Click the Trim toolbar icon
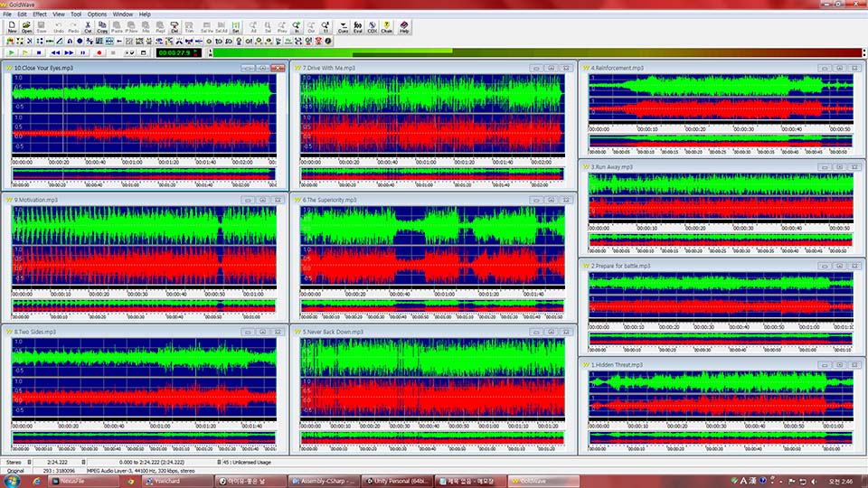Image resolution: width=868 pixels, height=488 pixels. 189,27
